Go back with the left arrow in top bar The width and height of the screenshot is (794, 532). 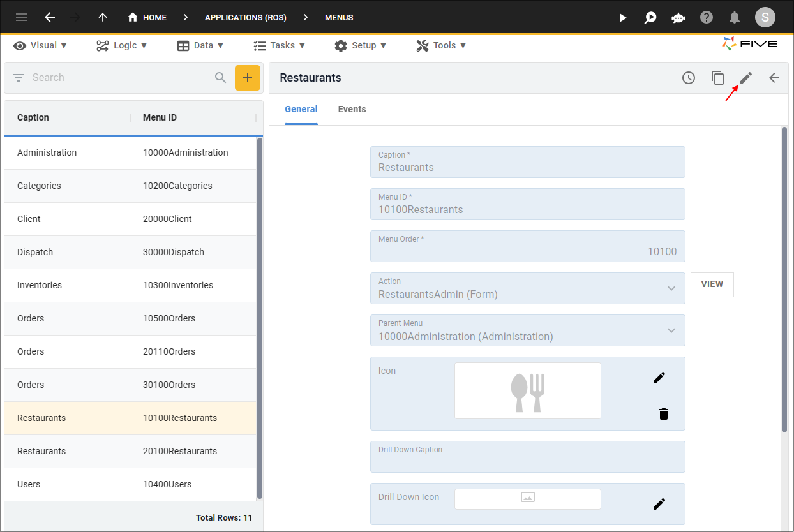[x=50, y=17]
